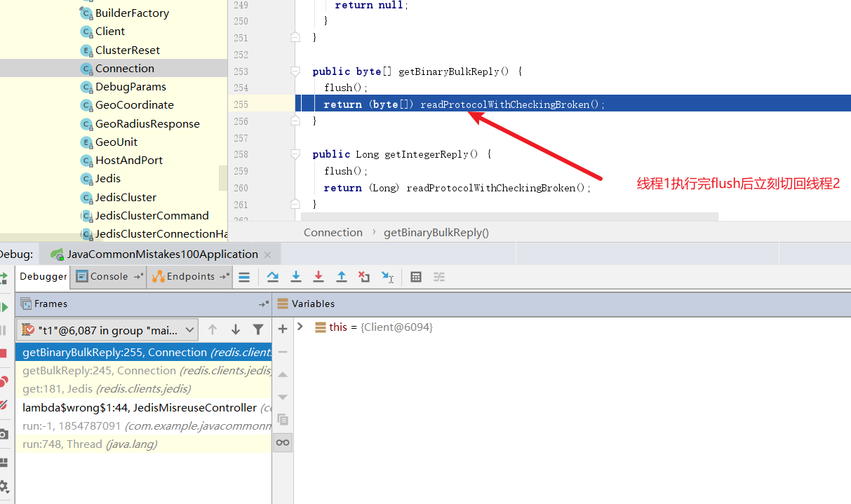Toggle mute breakpoints in debug sidebar
This screenshot has width=851, height=504.
coord(4,404)
